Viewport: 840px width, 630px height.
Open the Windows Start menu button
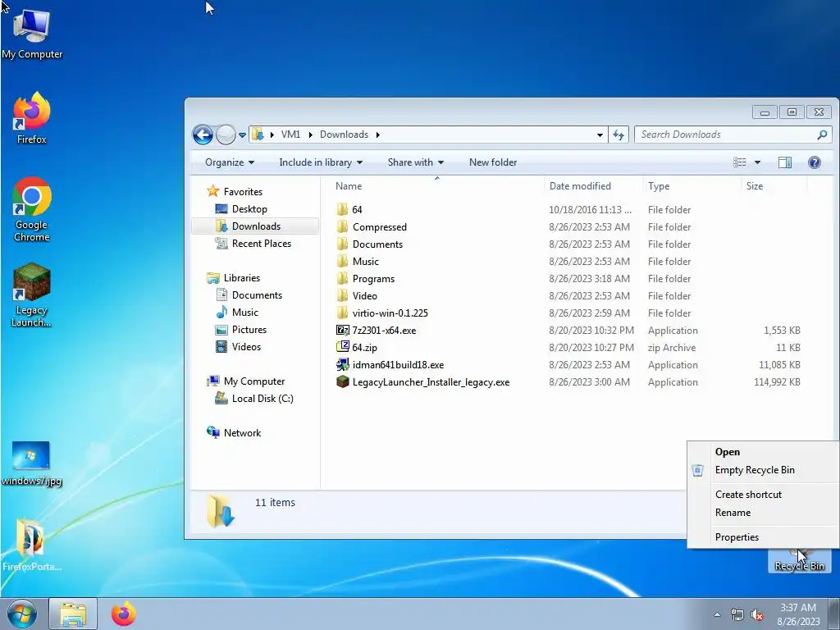21,614
